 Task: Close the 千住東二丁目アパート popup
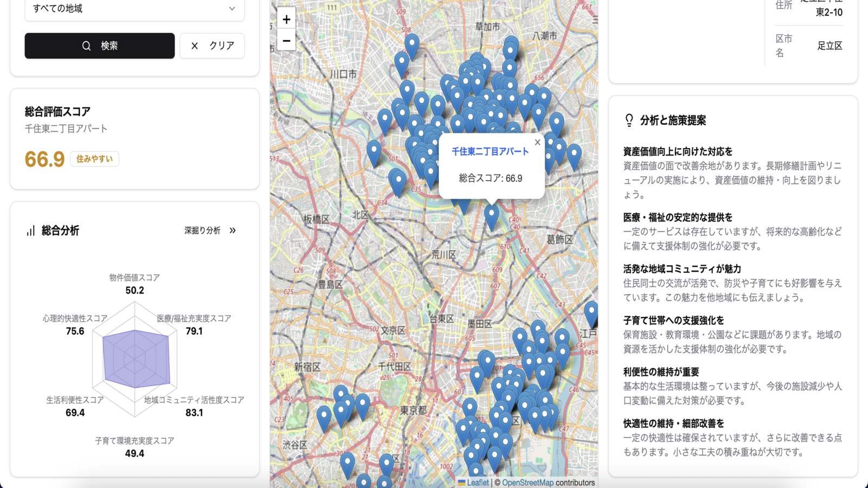537,142
